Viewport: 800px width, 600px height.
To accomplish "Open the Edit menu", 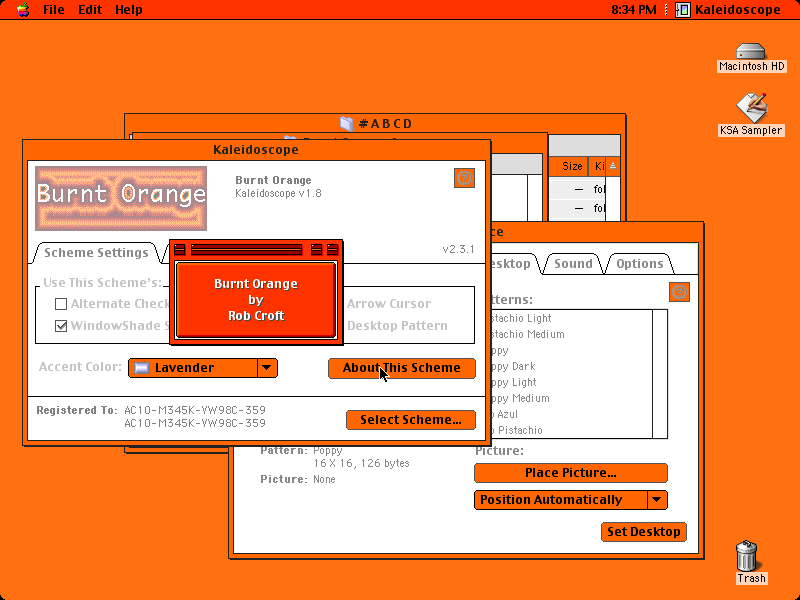I will [x=90, y=10].
